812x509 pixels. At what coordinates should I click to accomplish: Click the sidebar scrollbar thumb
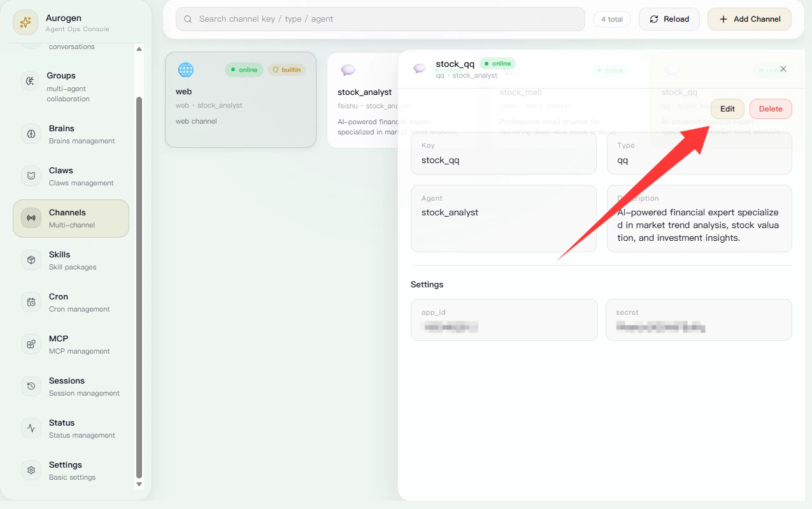(139, 287)
